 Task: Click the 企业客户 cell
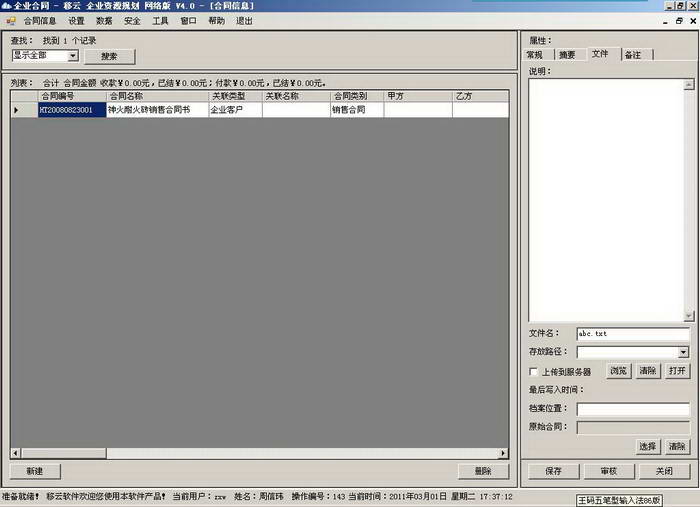pyautogui.click(x=235, y=110)
